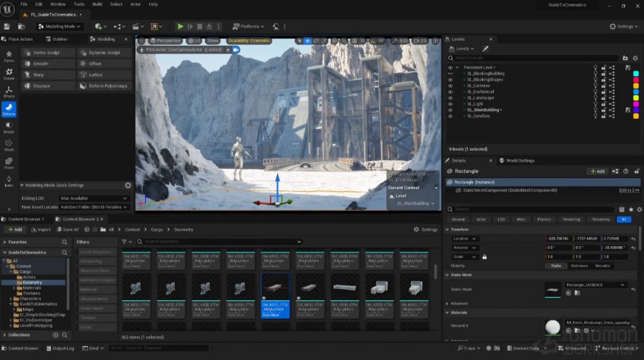Click the Search Geometry input field
The image size is (644, 360).
(x=219, y=242)
